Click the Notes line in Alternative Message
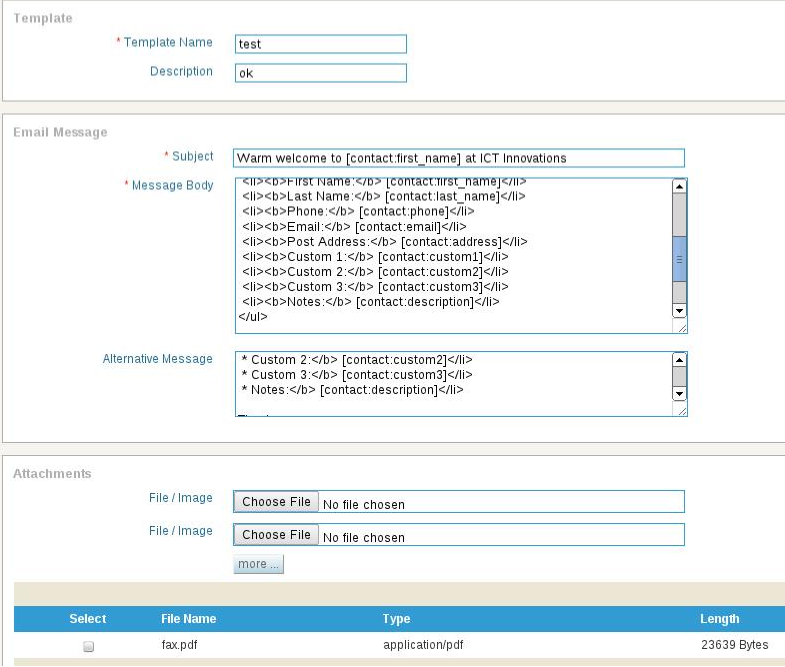Screen dimensions: 785x667 pyautogui.click(x=352, y=390)
